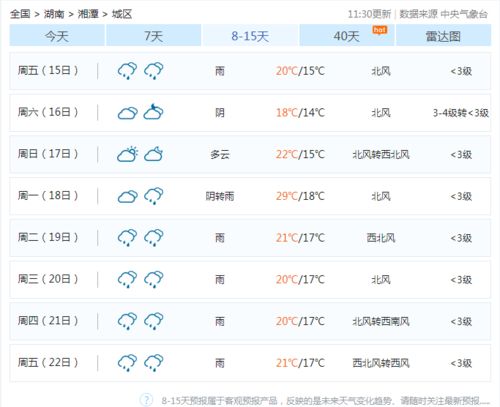Click the night rain icon for 周四 21日
The width and height of the screenshot is (500, 407).
(x=154, y=321)
